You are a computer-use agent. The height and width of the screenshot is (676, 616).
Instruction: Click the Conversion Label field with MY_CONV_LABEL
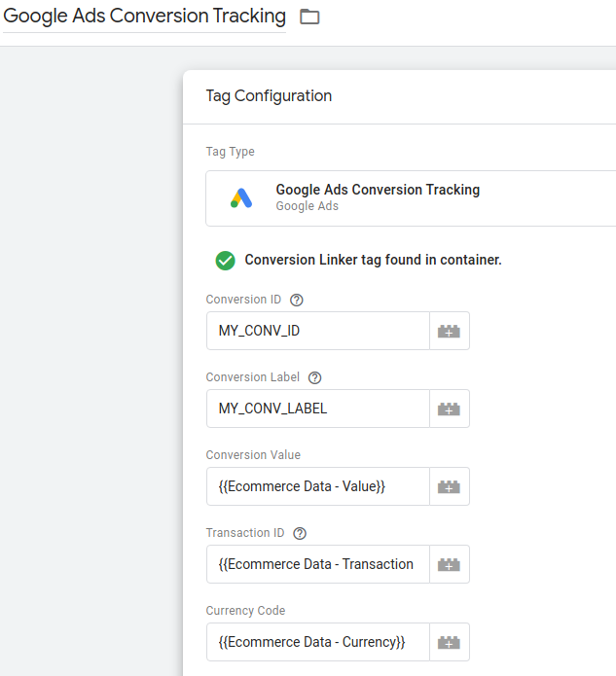tap(317, 409)
